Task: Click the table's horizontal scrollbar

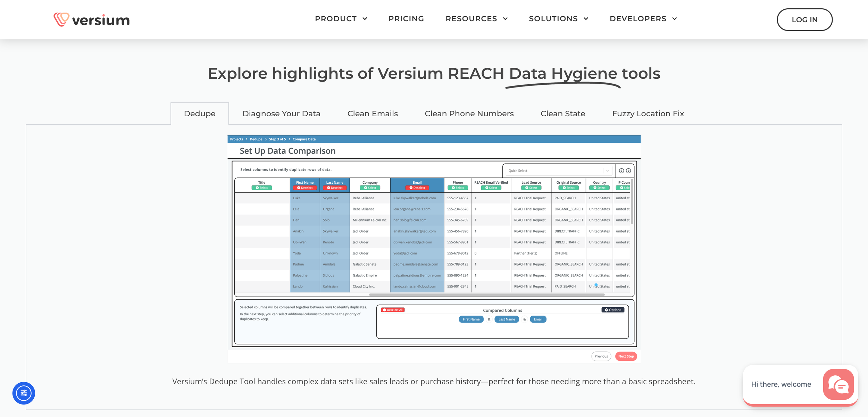Action: click(x=486, y=295)
